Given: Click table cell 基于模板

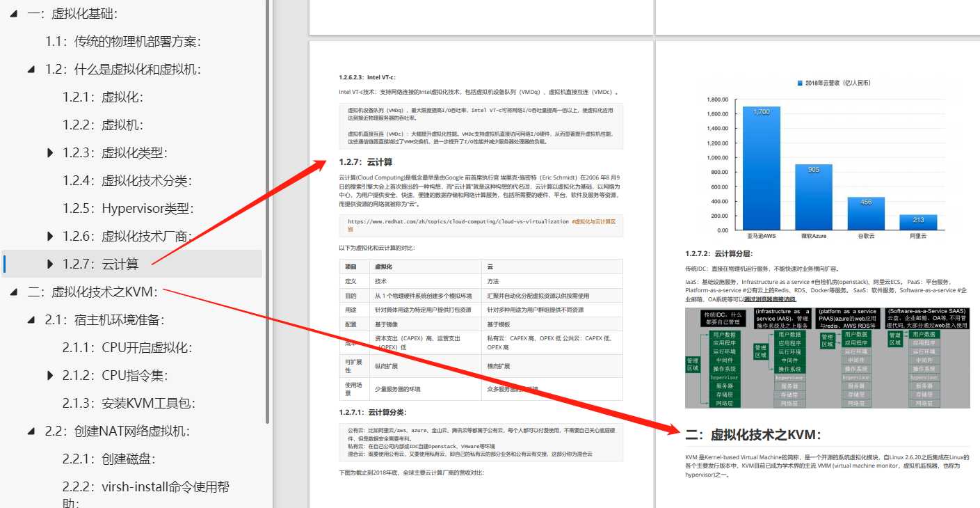Looking at the screenshot, I should coord(552,324).
